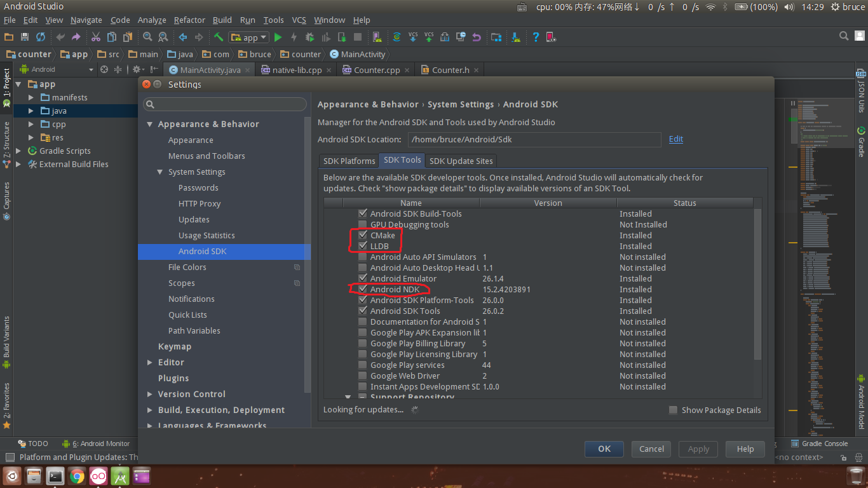
Task: Click the Cut scissors icon in toolbar
Action: coord(96,37)
